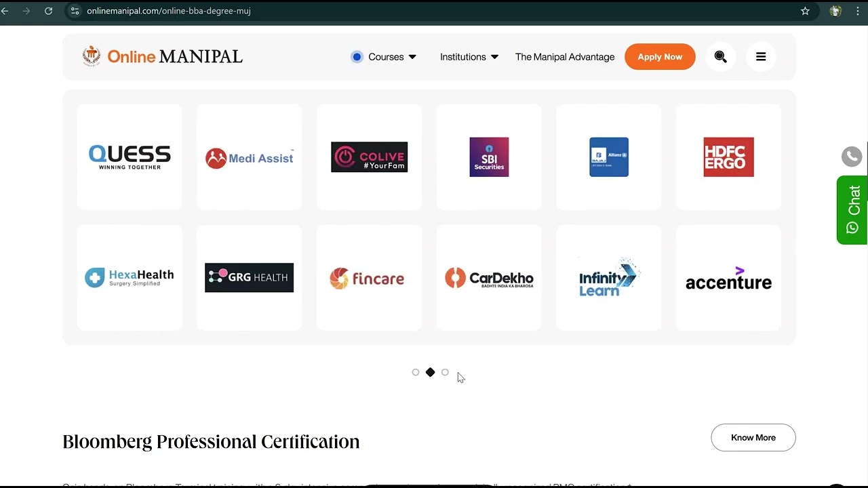Open the Chrome profile avatar
This screenshot has width=868, height=488.
coord(835,11)
